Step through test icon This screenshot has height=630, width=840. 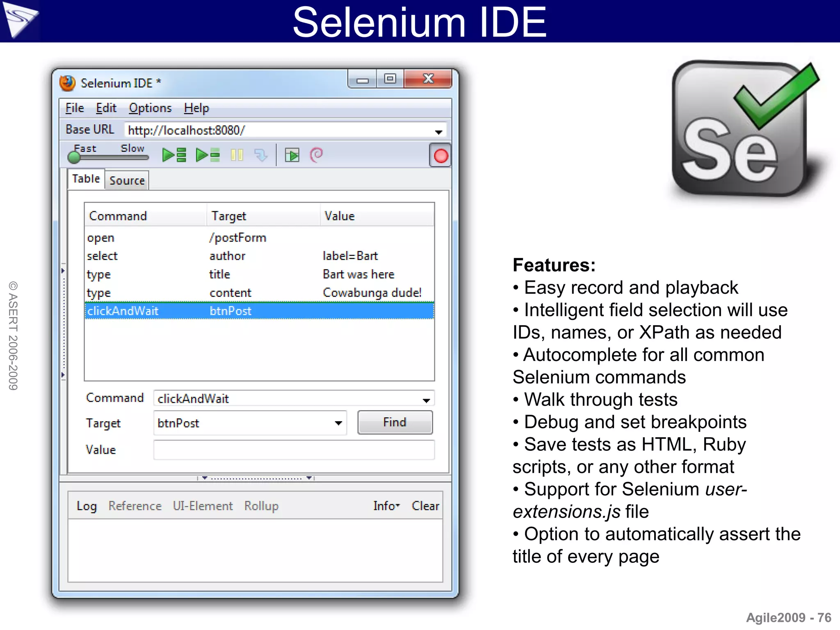pos(261,155)
